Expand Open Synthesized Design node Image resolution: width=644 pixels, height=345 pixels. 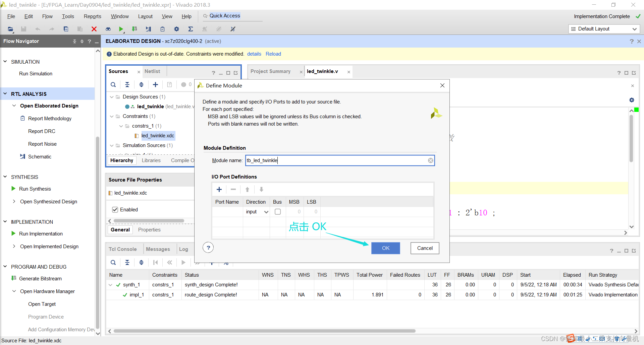14,201
